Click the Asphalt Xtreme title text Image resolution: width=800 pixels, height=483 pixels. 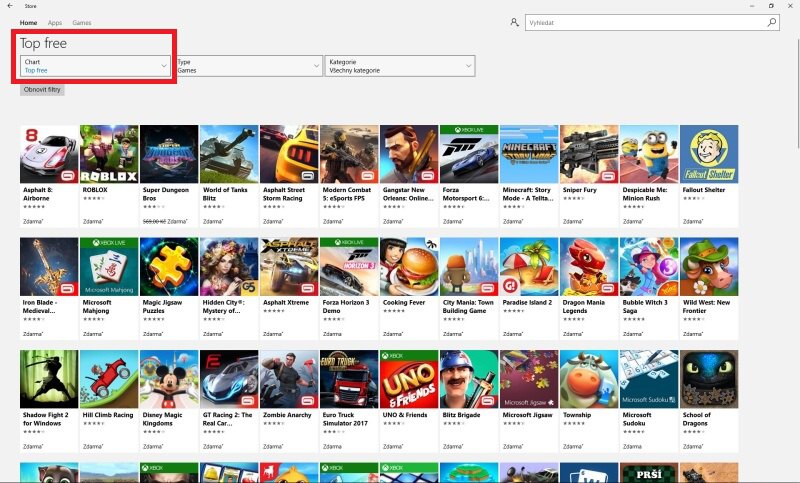[x=286, y=302]
